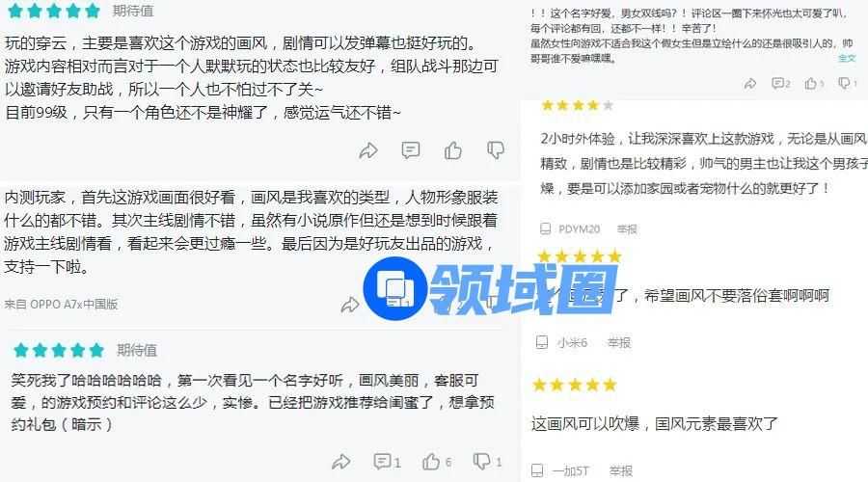Like the top right review
The height and width of the screenshot is (482, 868).
[x=814, y=84]
